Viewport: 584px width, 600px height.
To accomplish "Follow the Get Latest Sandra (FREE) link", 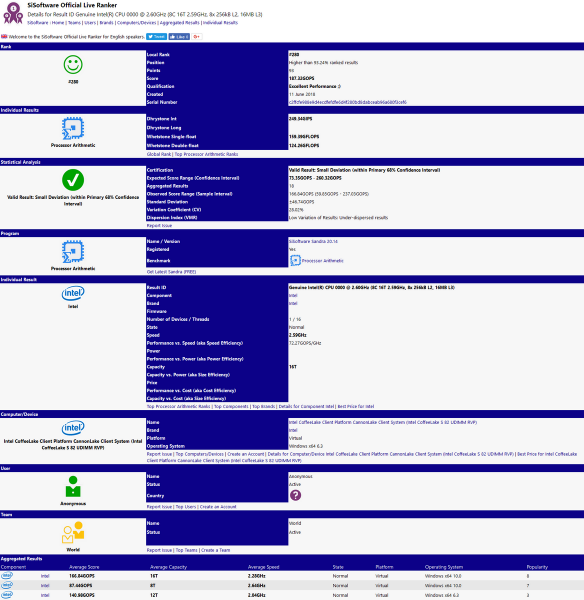I will coord(171,272).
